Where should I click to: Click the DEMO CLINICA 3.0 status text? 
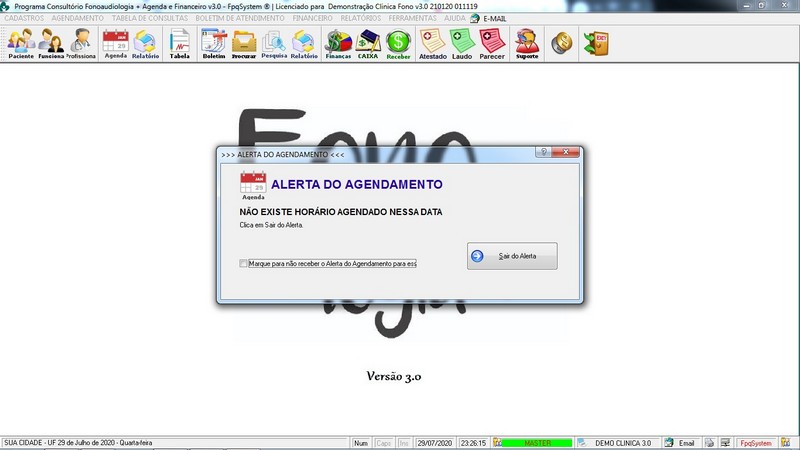623,443
